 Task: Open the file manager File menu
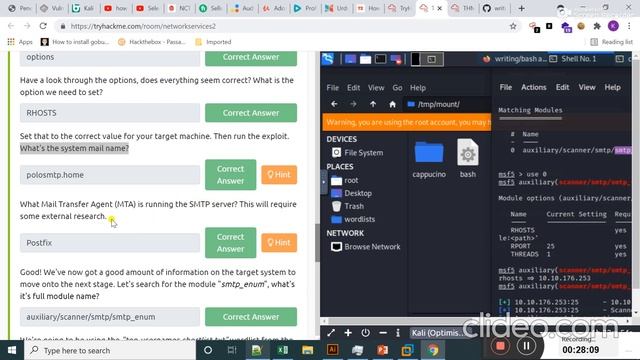coord(332,88)
